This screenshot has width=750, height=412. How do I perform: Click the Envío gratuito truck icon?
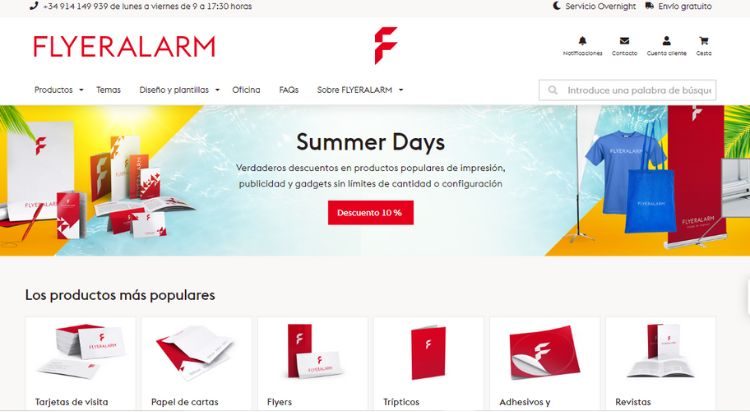tap(649, 6)
